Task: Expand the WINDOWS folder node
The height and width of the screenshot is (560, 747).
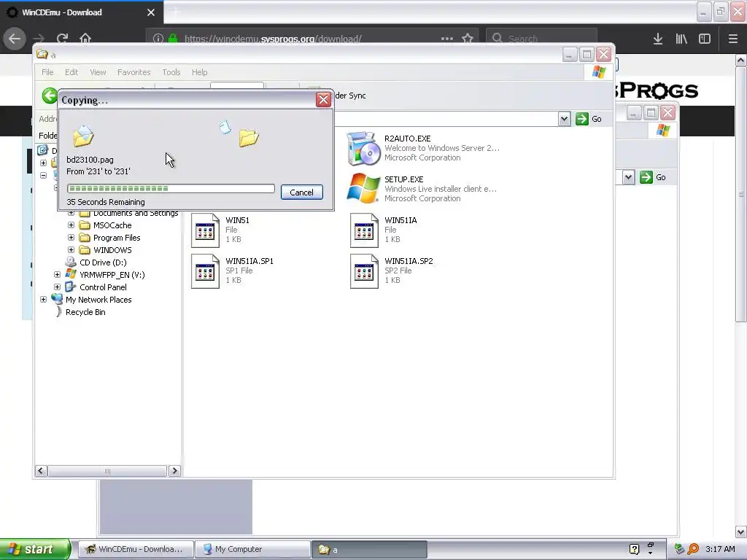Action: click(x=71, y=250)
